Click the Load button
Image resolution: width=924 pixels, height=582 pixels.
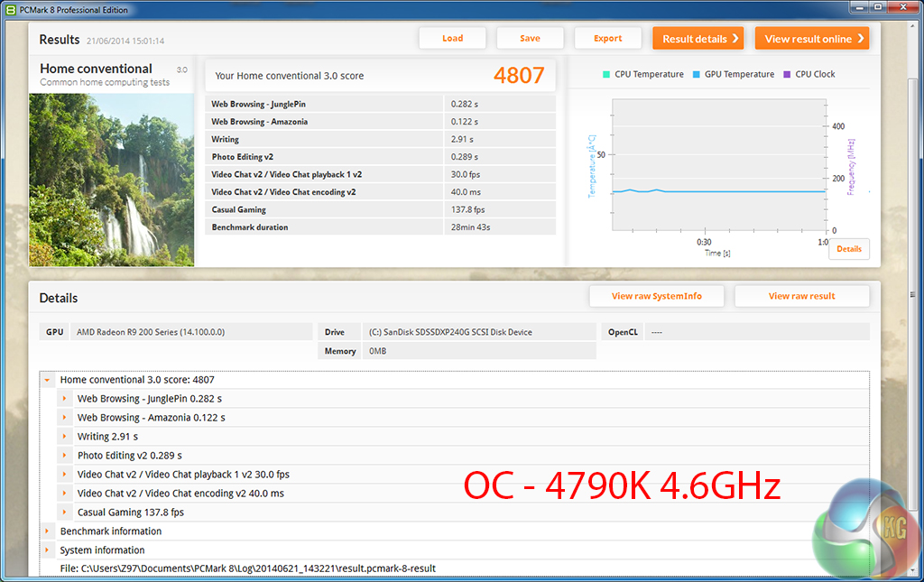click(453, 38)
